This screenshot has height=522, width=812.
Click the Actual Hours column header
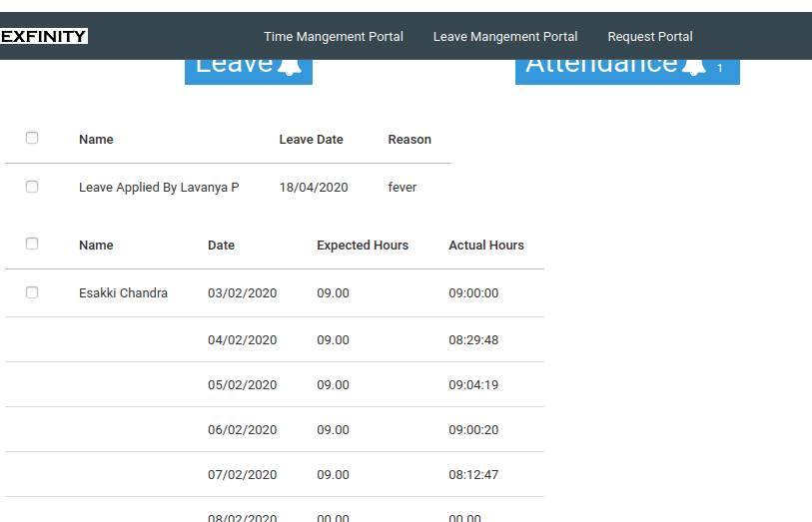486,246
